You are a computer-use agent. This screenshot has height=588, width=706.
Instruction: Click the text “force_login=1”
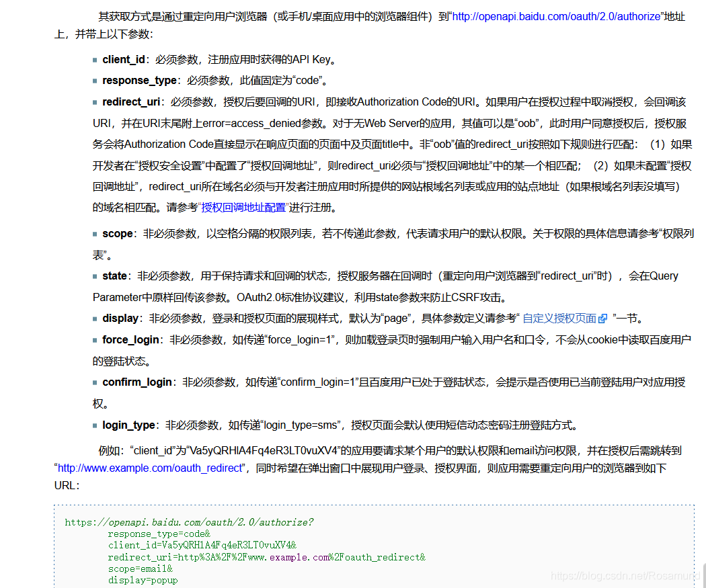(x=301, y=339)
